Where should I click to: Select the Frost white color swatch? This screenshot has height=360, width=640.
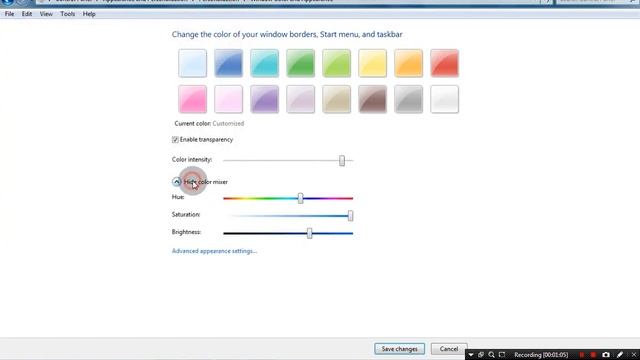(x=444, y=99)
